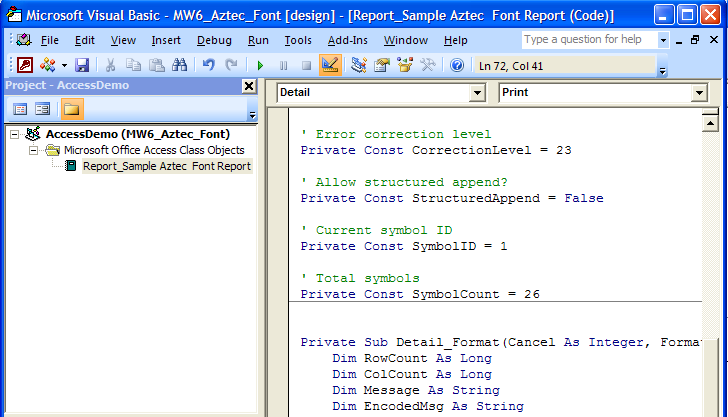This screenshot has width=728, height=417.
Task: Open the Project Explorer from the toolbar
Action: [x=358, y=65]
